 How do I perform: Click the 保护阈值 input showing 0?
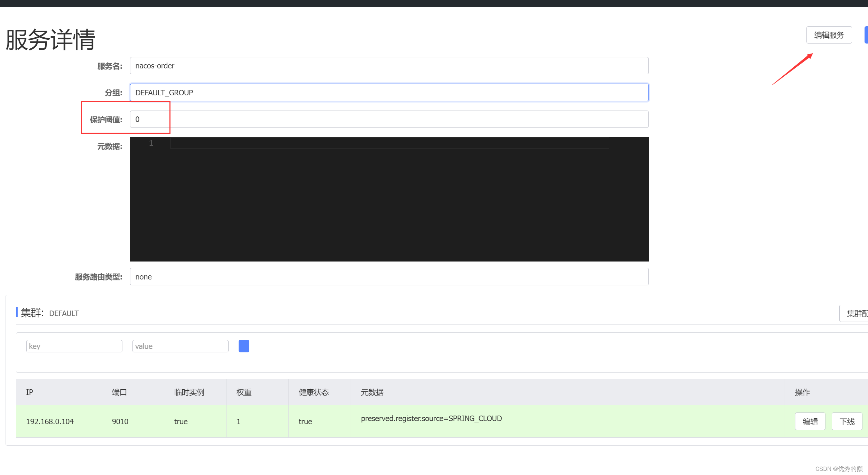coord(389,119)
